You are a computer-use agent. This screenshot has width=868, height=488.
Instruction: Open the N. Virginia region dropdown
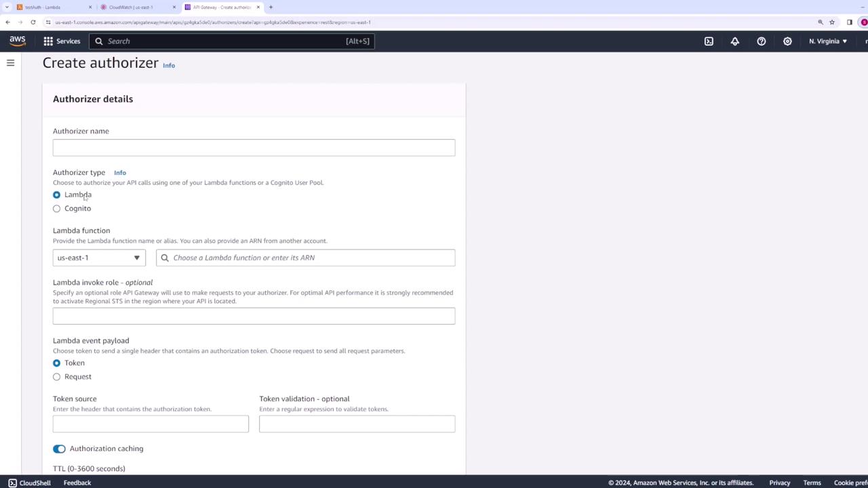(828, 41)
